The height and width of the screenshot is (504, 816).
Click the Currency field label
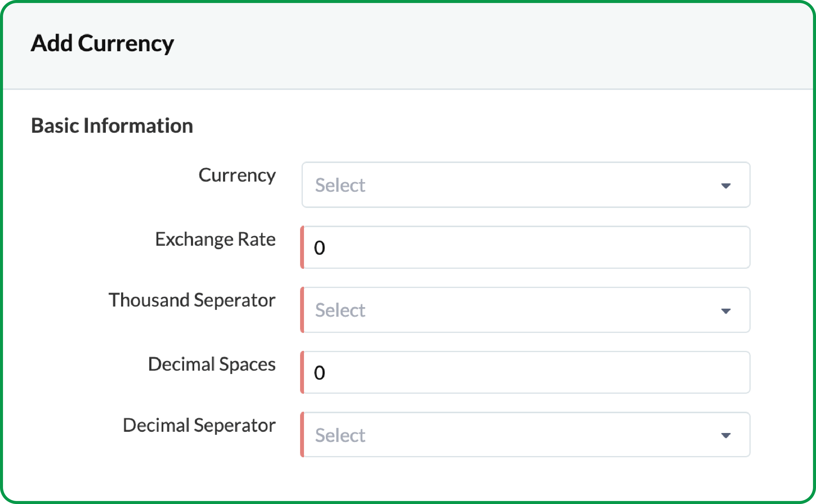pos(237,175)
